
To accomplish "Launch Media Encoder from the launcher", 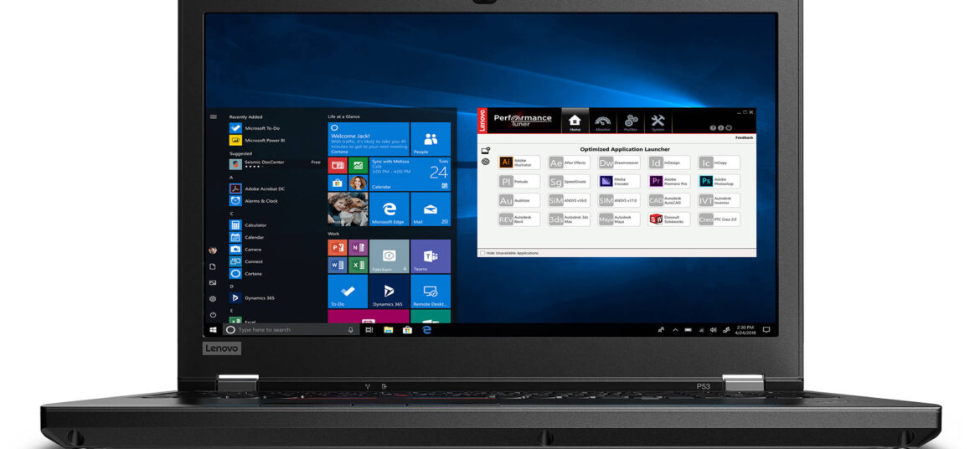I will 619,181.
